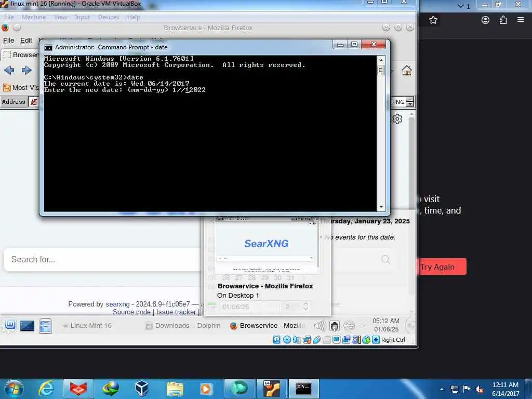The height and width of the screenshot is (399, 532).
Task: Click the muted volume tray icon
Action: pyautogui.click(x=480, y=390)
